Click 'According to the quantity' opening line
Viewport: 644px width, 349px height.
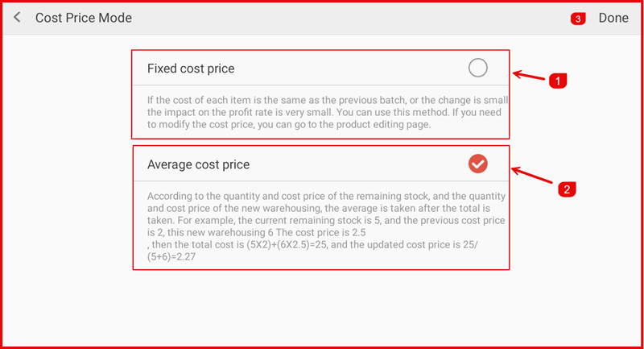point(209,196)
